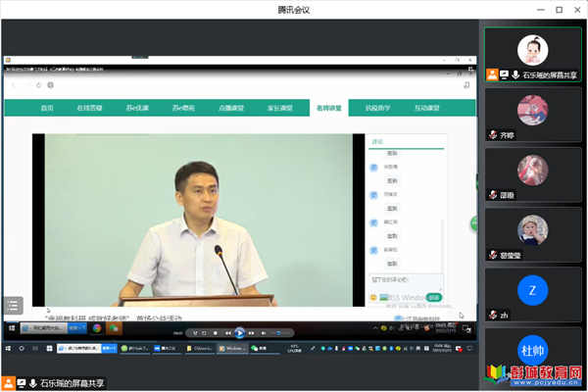Select participant avatar showing a baby
The image size is (588, 392).
[x=532, y=230]
